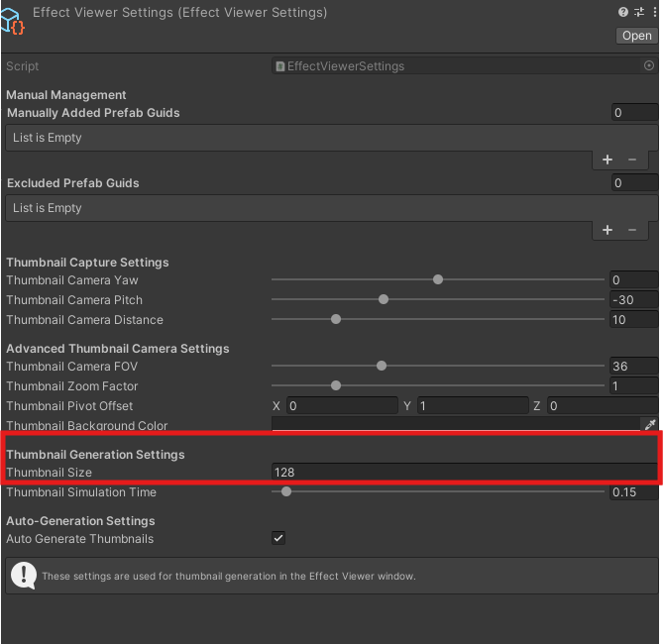Viewport: 664px width, 644px height.
Task: Click the Script object picker circle icon
Action: 649,66
